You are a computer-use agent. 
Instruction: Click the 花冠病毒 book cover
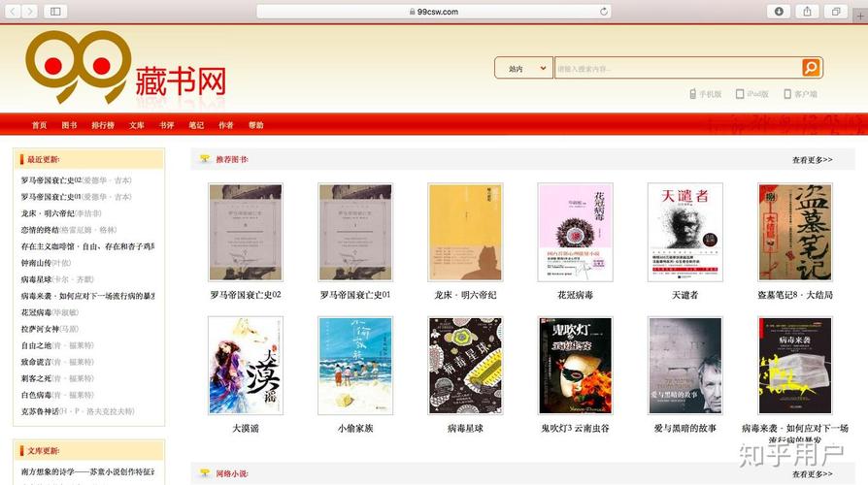575,232
